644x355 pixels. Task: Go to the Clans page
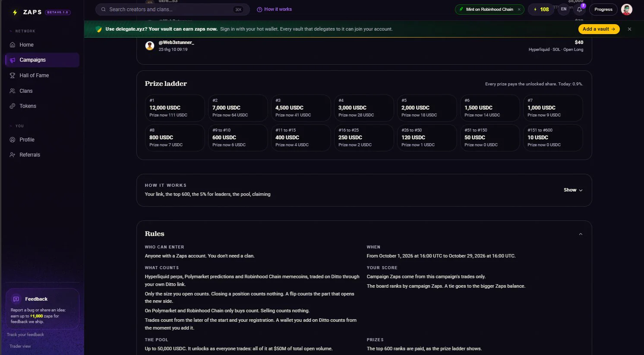coord(42,91)
